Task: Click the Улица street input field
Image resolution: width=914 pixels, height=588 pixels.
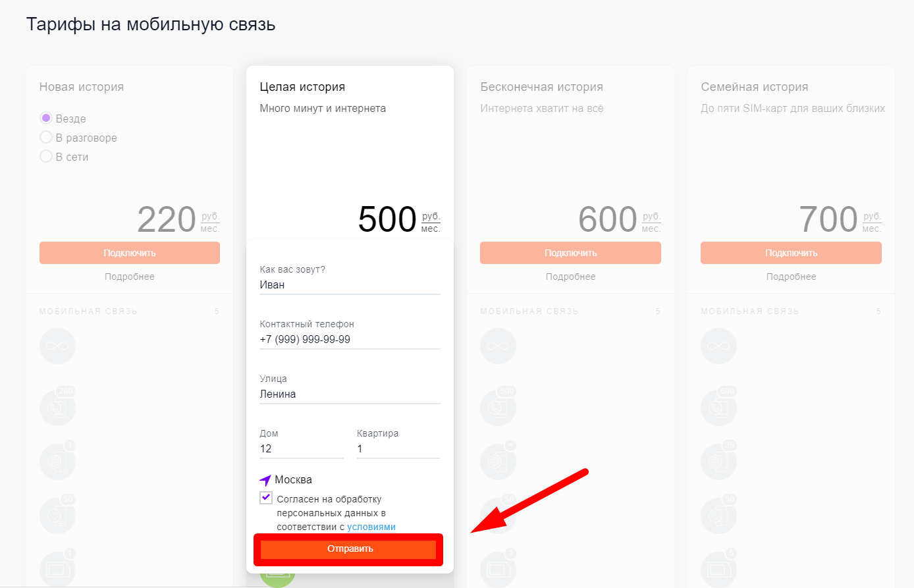Action: click(x=350, y=394)
